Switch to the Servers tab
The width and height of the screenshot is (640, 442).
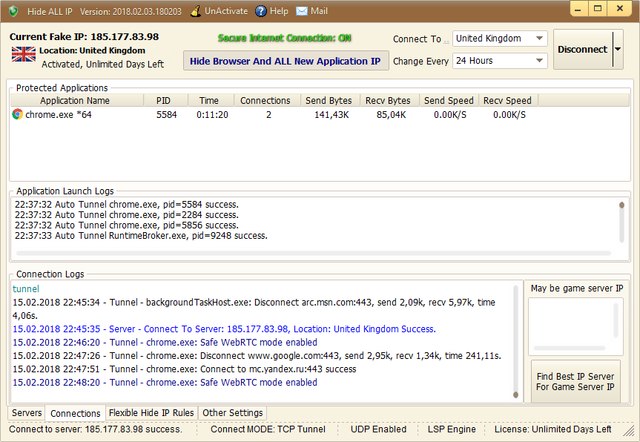[27, 413]
